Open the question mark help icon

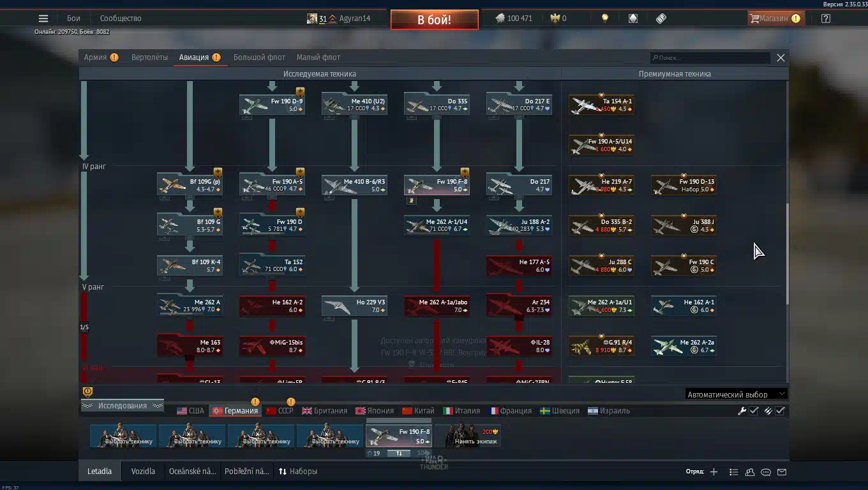pyautogui.click(x=826, y=19)
